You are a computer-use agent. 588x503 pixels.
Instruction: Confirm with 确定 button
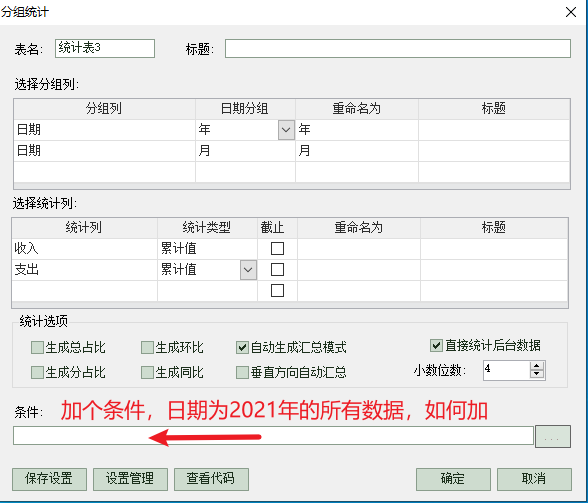(453, 479)
